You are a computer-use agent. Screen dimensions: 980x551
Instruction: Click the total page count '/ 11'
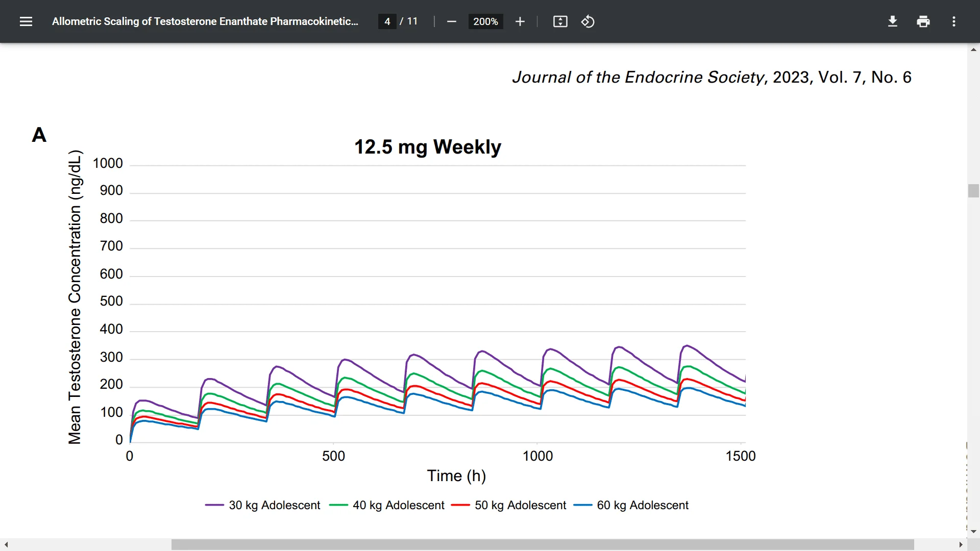click(x=409, y=21)
